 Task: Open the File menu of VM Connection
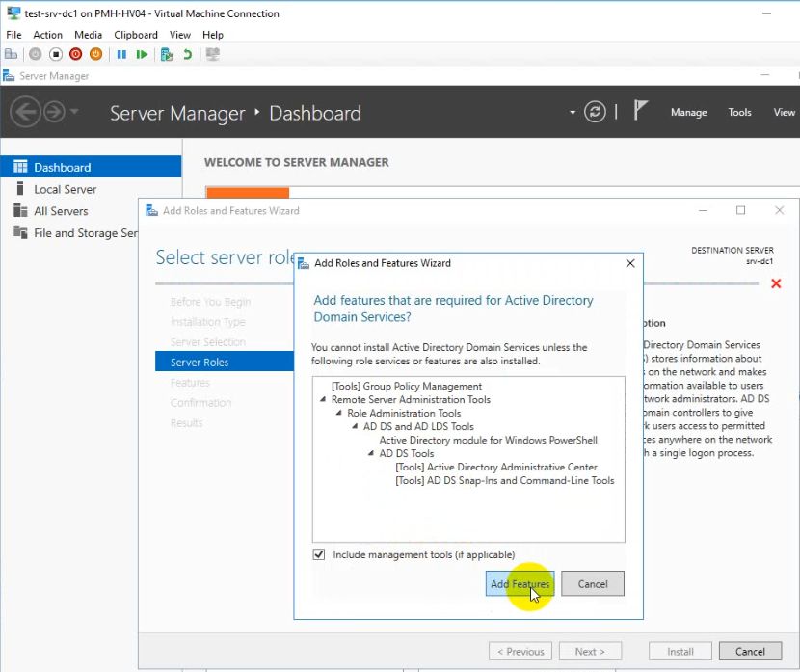pos(13,35)
